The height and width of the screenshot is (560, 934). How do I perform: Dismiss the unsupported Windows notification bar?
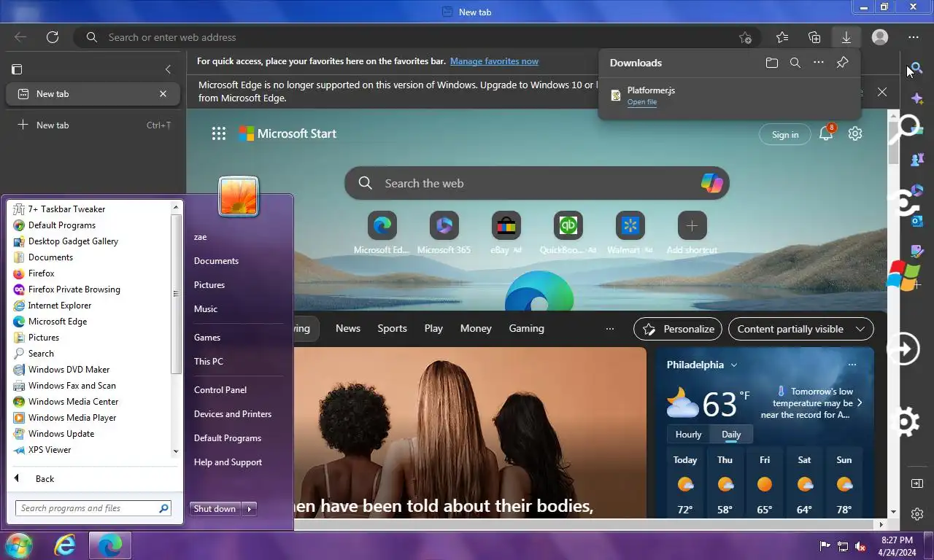click(x=882, y=92)
